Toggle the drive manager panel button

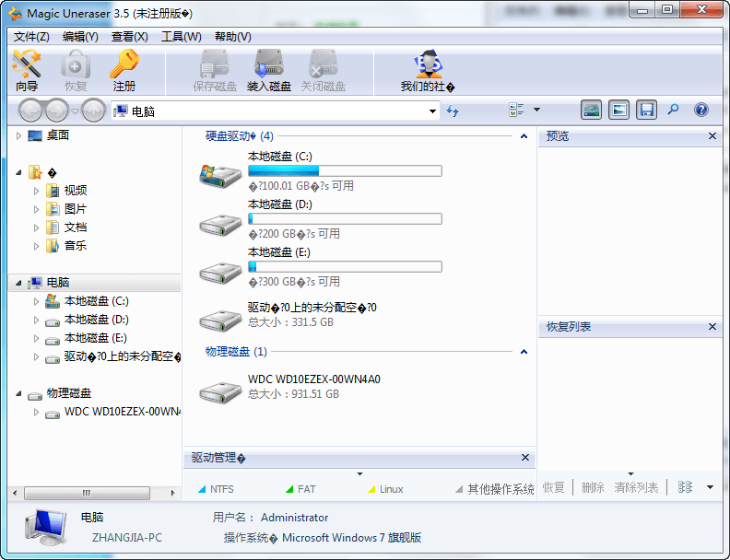(591, 111)
